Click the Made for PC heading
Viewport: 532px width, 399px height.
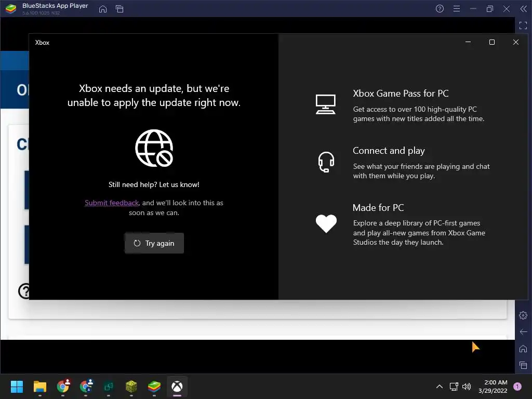pos(378,208)
